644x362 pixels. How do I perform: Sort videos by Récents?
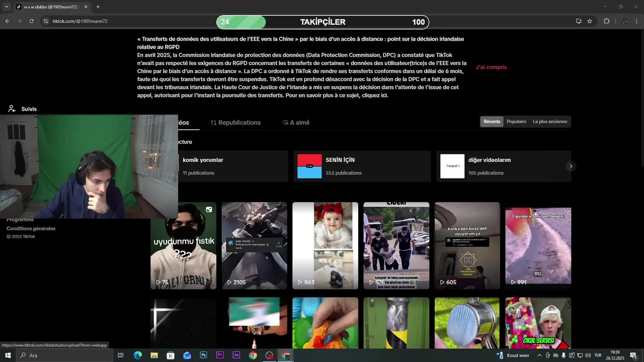(x=492, y=122)
